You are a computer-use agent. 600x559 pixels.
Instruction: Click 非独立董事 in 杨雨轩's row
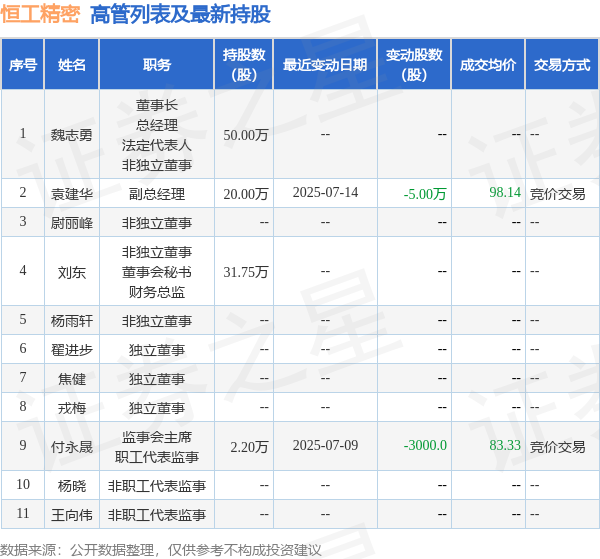157,321
